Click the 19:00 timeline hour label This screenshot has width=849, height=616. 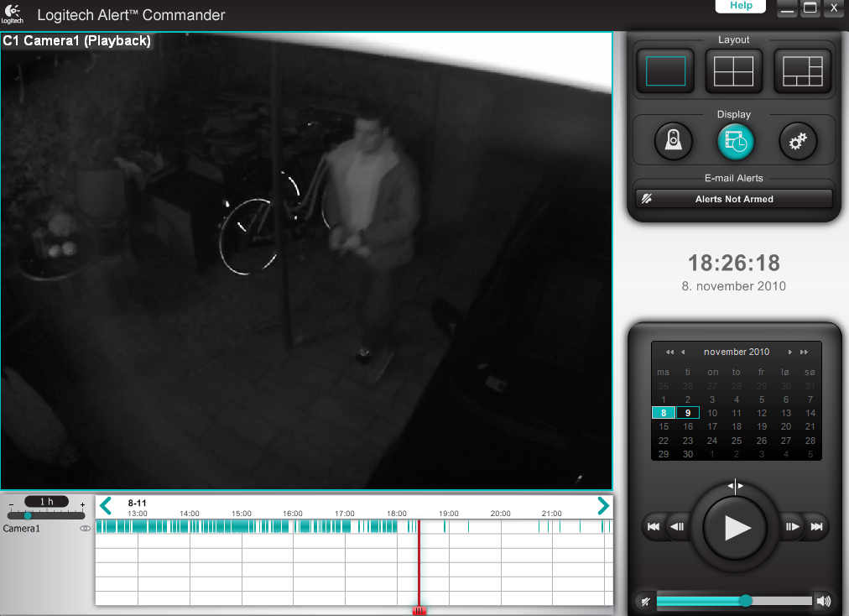point(448,514)
